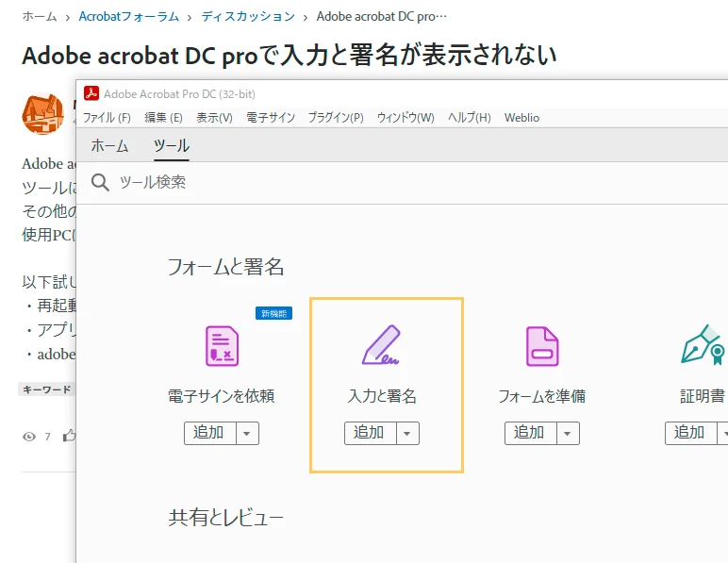Click the Adobe Acrobat logo in title bar
Viewport: 728px width, 563px height.
pos(91,93)
